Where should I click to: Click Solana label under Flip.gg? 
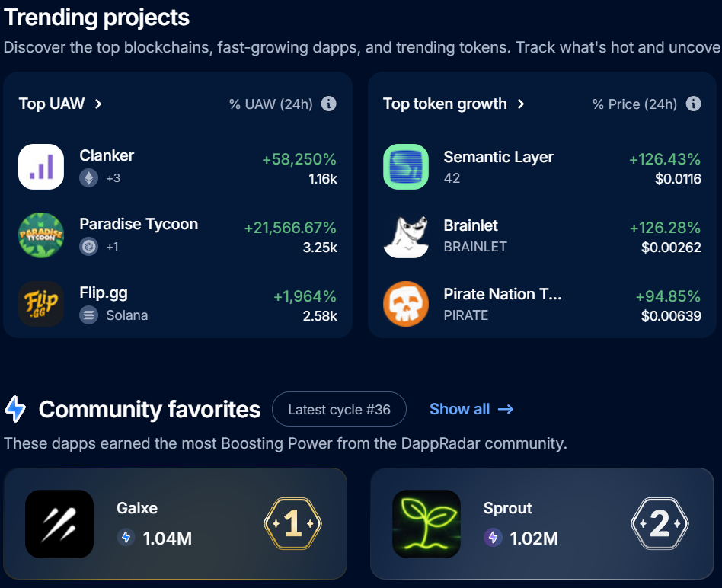[x=127, y=315]
